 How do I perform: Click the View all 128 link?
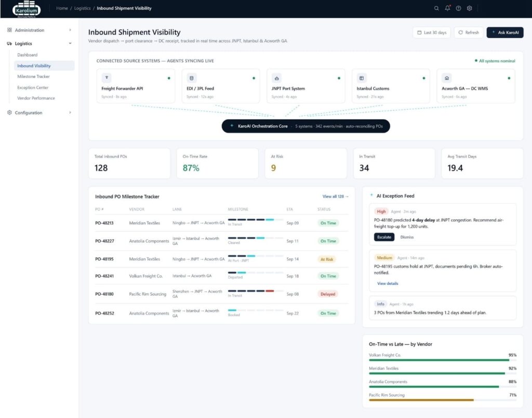[335, 197]
